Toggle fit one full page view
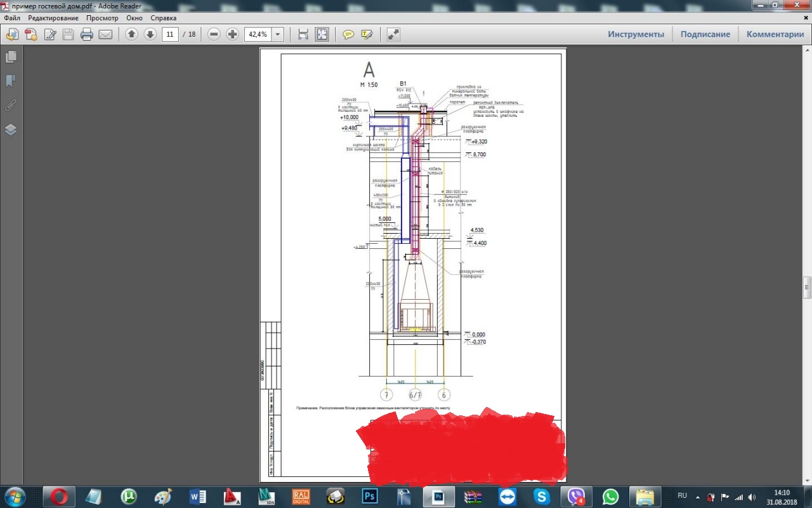Viewport: 812px width, 508px height. click(x=322, y=34)
